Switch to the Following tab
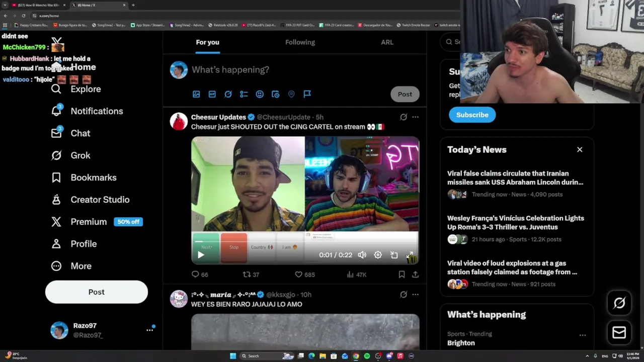 tap(300, 42)
